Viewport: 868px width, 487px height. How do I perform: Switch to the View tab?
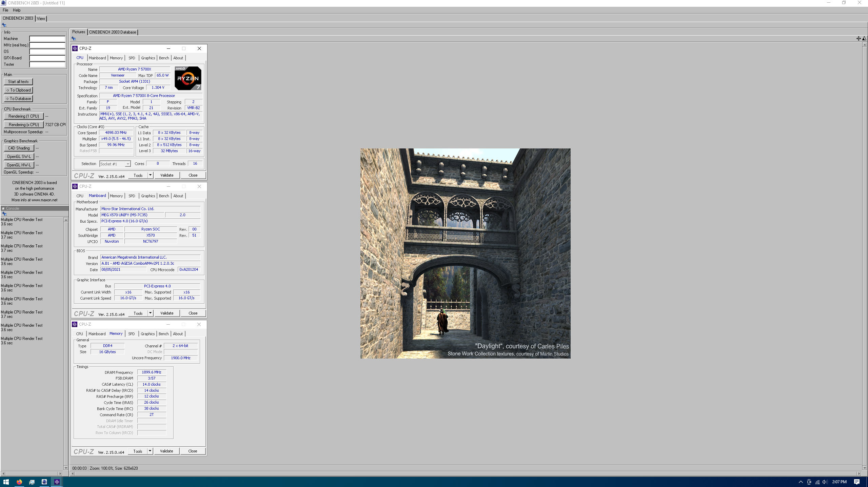41,19
